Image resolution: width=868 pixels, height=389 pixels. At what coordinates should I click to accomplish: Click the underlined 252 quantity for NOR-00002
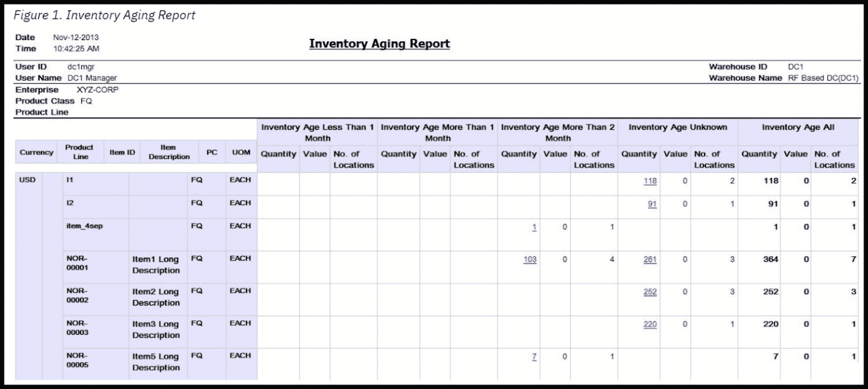point(650,292)
